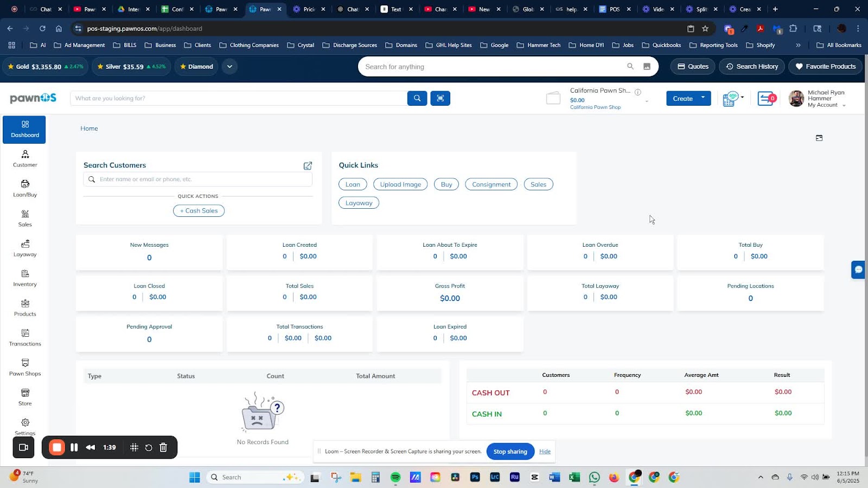The width and height of the screenshot is (868, 488).
Task: Expand My Account dropdown
Action: (844, 106)
